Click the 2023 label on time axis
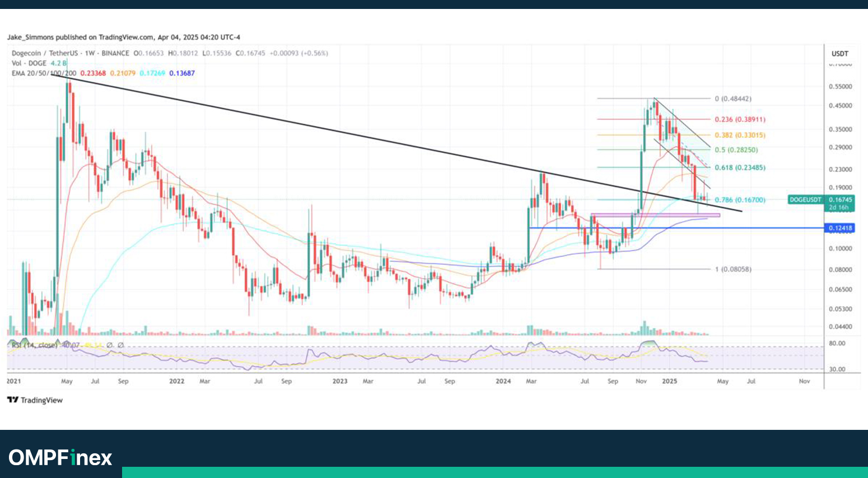 [340, 381]
